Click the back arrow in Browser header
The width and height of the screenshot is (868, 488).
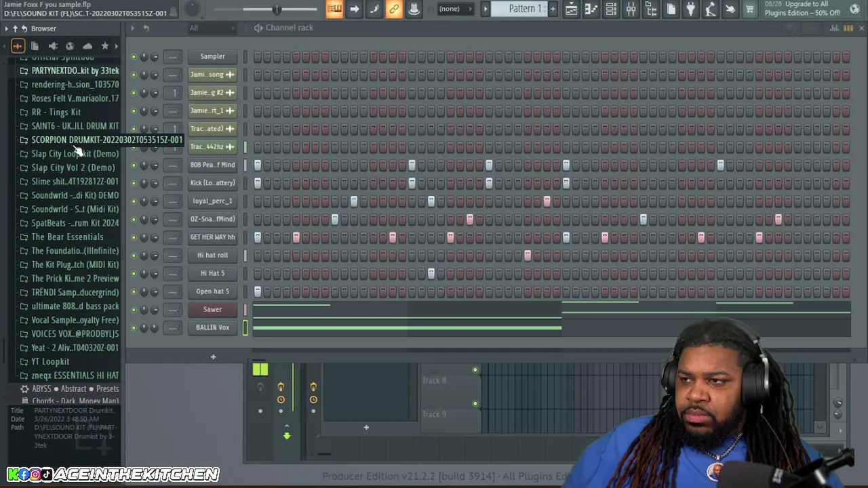tap(24, 28)
